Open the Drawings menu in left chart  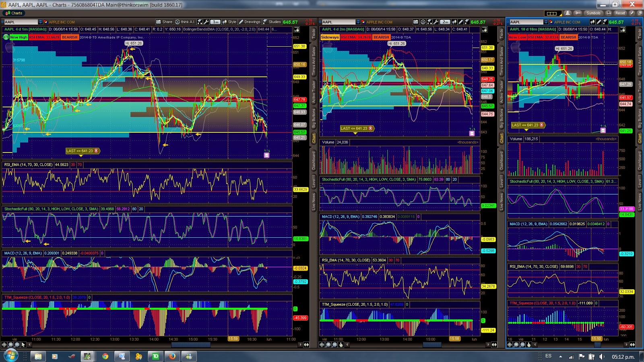click(x=250, y=22)
